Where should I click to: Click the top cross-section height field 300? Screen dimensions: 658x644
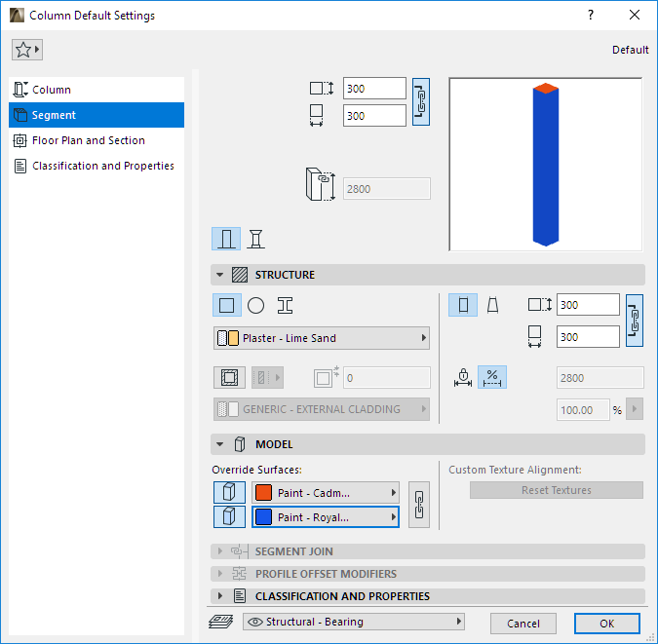pos(374,89)
